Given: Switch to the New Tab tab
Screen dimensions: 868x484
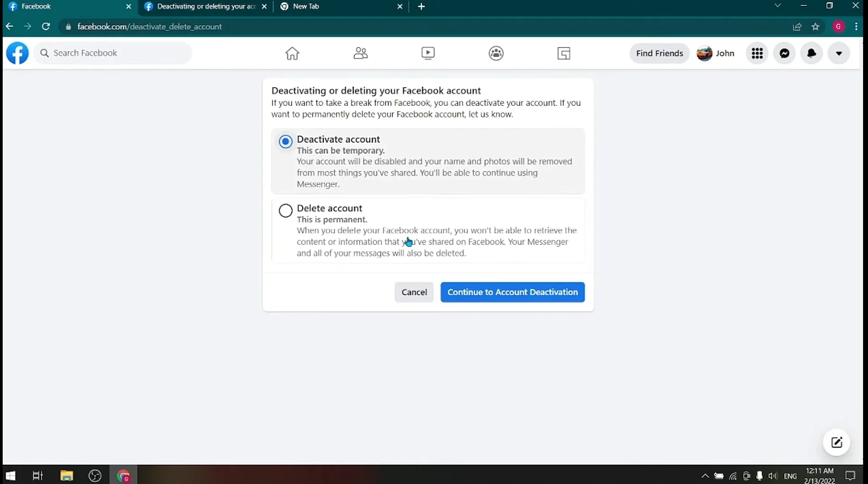Looking at the screenshot, I should point(341,6).
